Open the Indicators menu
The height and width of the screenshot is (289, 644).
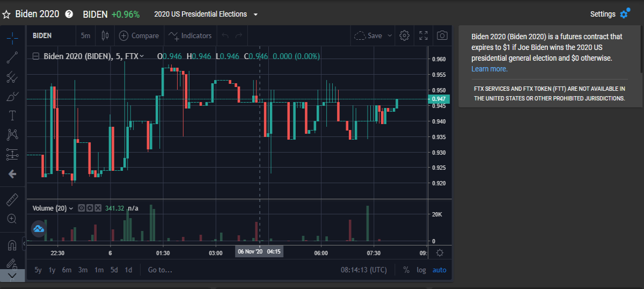pos(190,35)
